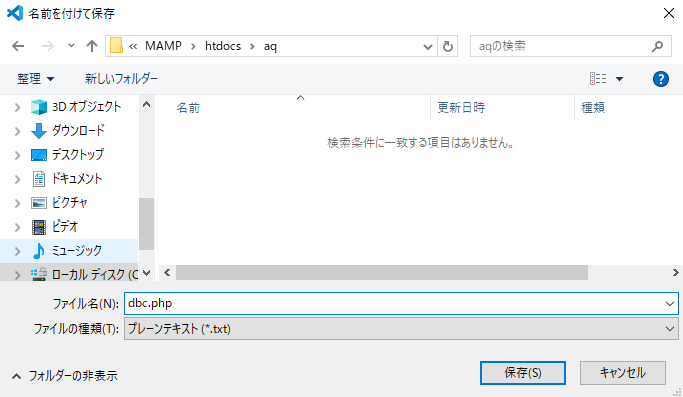Select ローカル ディスク (C in sidebar
The height and width of the screenshot is (397, 683).
(x=94, y=274)
